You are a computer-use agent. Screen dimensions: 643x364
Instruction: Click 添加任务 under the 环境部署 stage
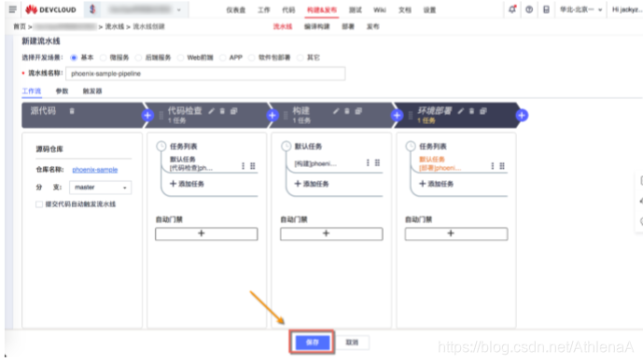tap(437, 184)
